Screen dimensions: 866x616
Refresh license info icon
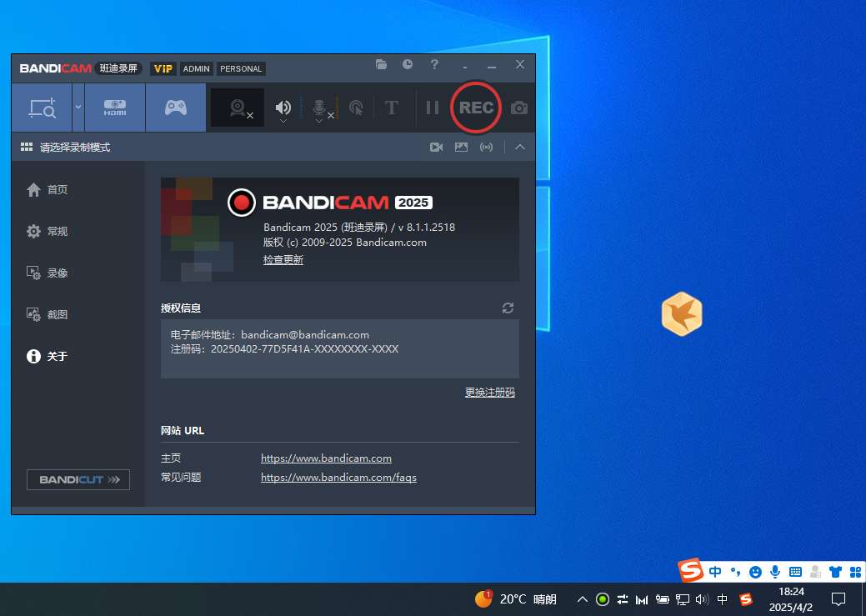(x=508, y=308)
